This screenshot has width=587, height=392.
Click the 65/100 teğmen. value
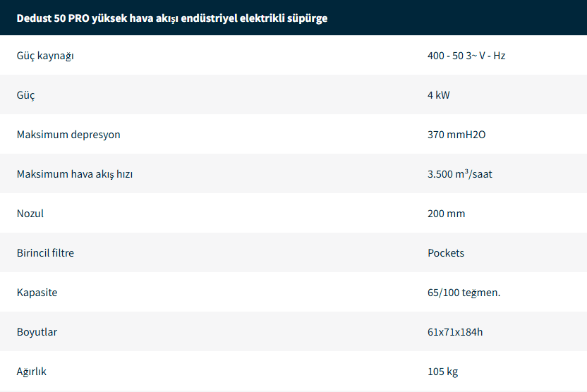point(464,293)
